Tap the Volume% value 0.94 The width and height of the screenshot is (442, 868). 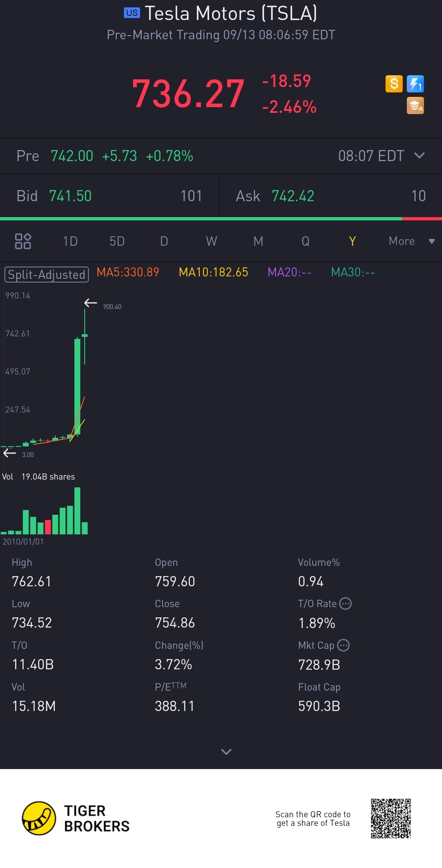[x=311, y=581]
